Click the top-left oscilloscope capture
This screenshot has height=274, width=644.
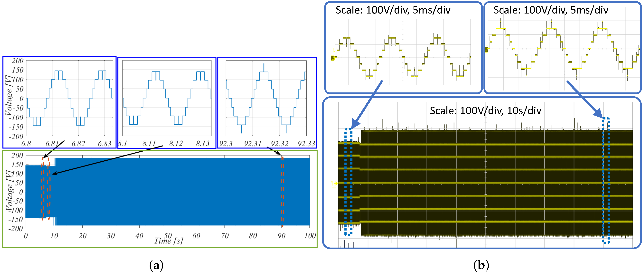(x=403, y=52)
